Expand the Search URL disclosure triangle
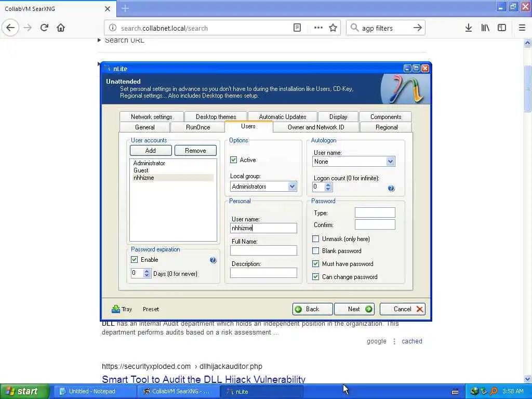Viewport: 532px width, 399px height. [99, 40]
